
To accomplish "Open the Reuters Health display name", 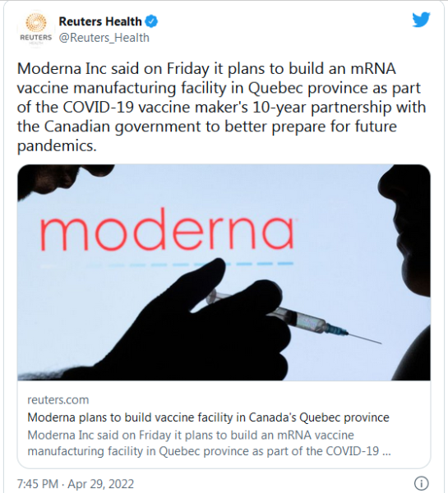I will coord(100,21).
